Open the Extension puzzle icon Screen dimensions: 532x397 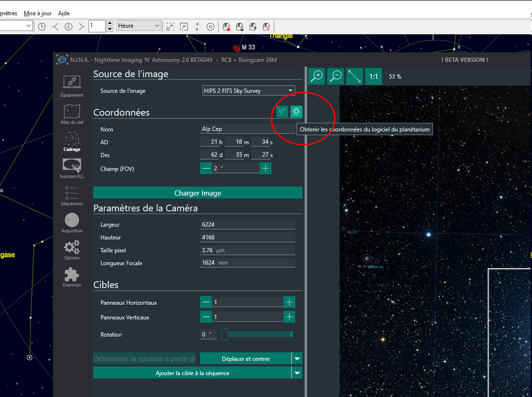pos(71,277)
